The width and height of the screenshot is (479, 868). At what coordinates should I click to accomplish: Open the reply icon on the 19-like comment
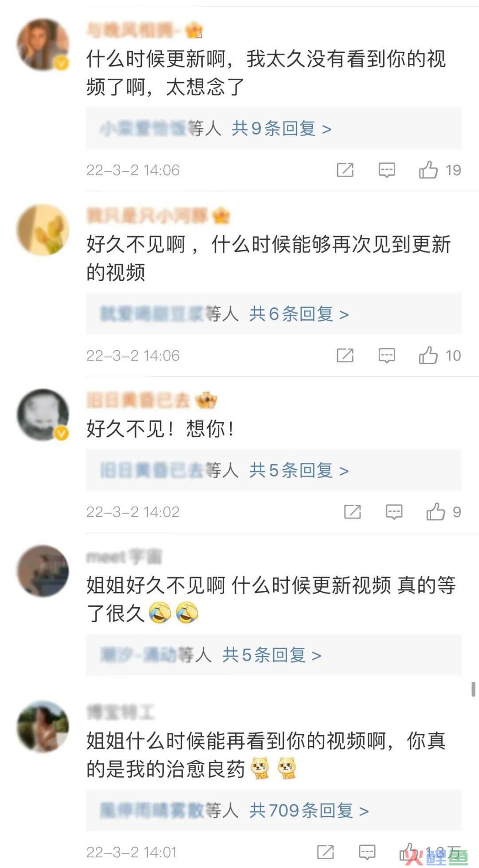pos(387,170)
